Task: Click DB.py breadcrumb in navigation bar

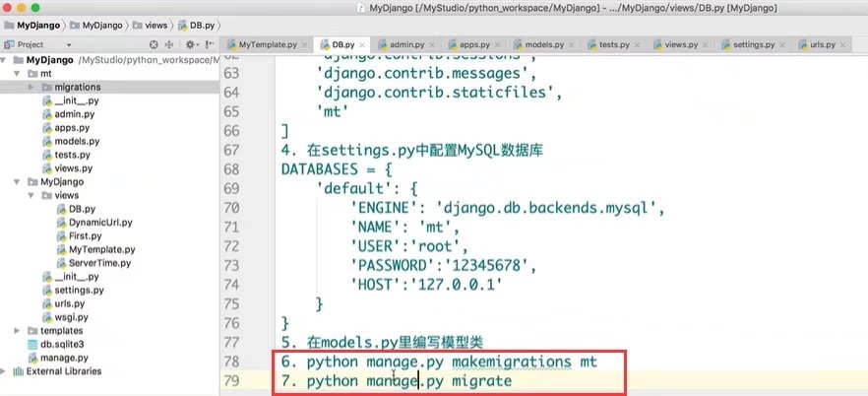Action: tap(197, 26)
